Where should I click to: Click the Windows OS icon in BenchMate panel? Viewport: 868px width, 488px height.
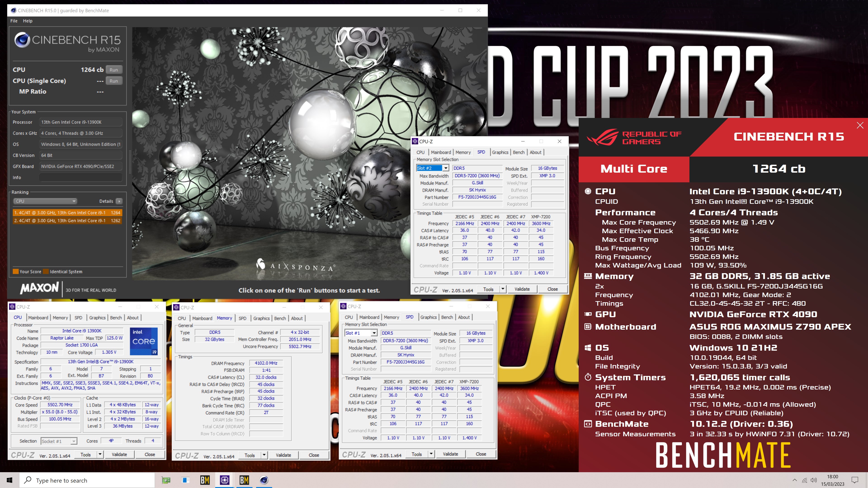tap(588, 348)
